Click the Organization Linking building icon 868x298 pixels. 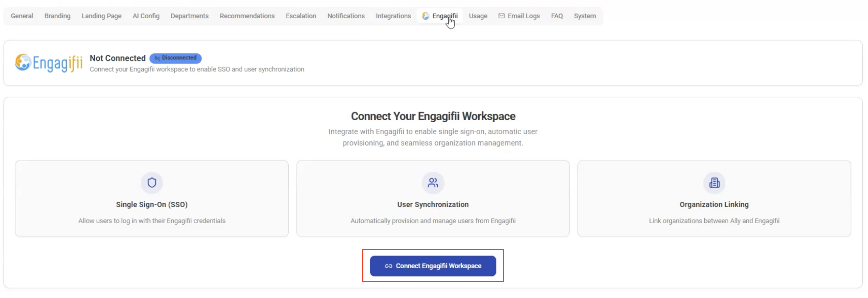[714, 183]
